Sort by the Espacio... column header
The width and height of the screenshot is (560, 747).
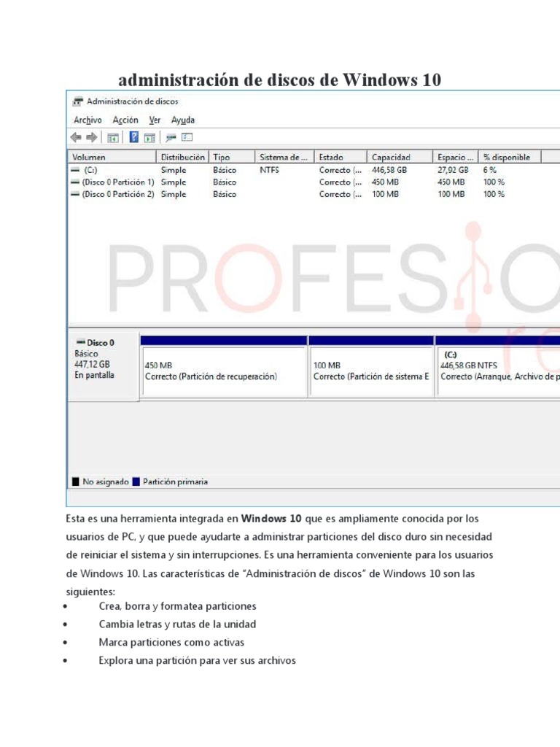click(455, 157)
